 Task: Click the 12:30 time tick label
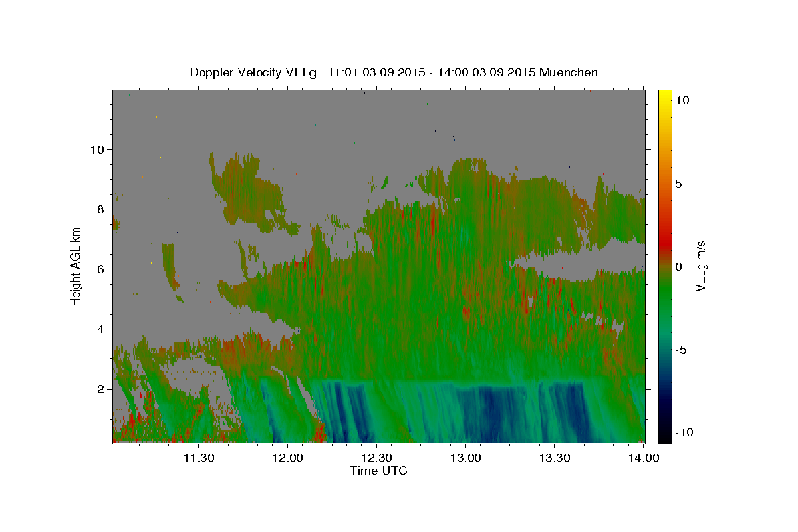click(x=376, y=458)
